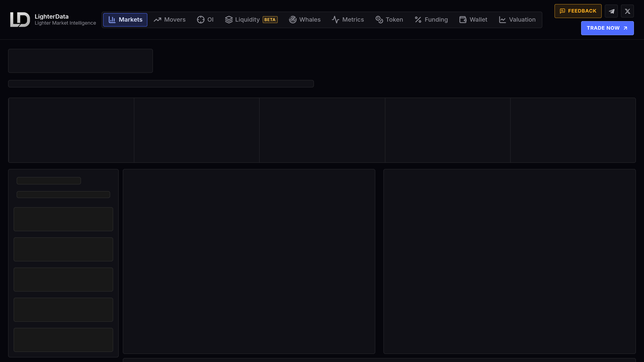644x362 pixels.
Task: Click the Wallet icon
Action: click(463, 20)
